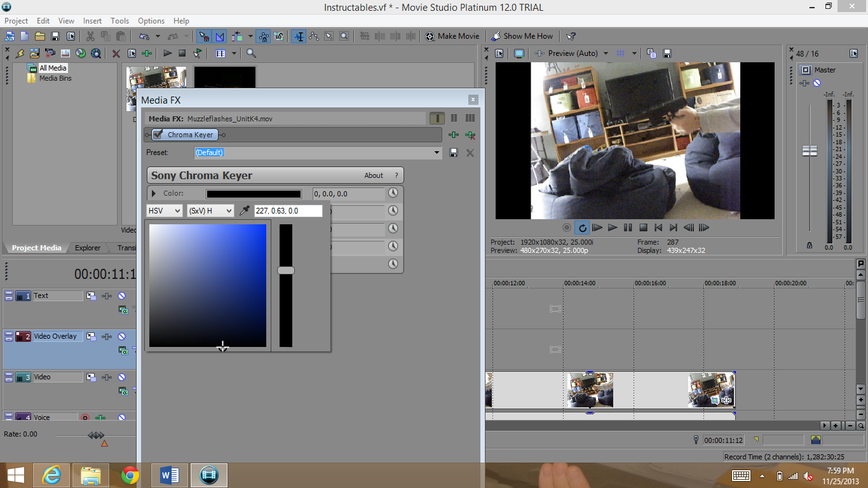Click the Import Media icon
Image resolution: width=868 pixels, height=488 pixels.
point(34,53)
